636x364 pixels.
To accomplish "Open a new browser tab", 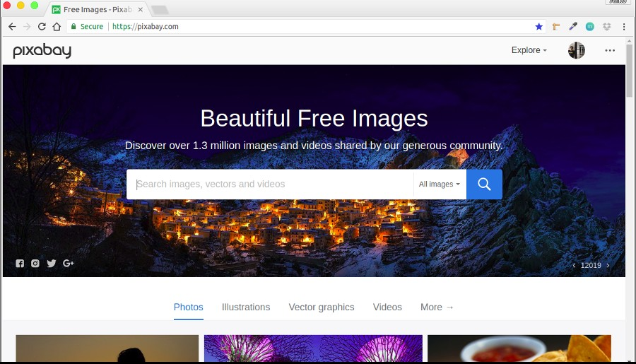I will click(x=160, y=10).
